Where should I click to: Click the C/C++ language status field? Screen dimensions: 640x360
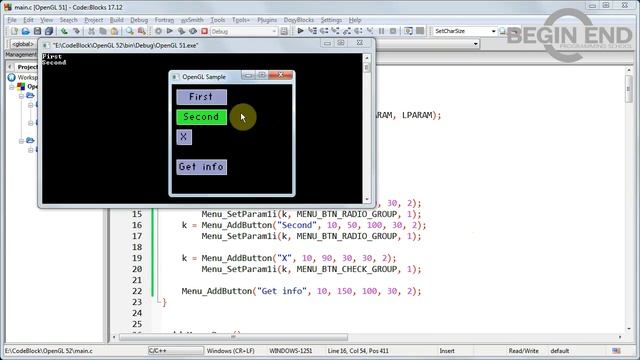tap(176, 351)
